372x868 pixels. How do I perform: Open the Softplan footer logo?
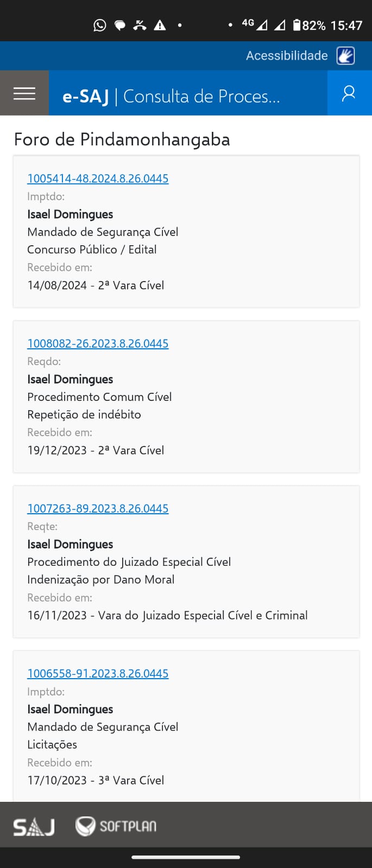116,826
